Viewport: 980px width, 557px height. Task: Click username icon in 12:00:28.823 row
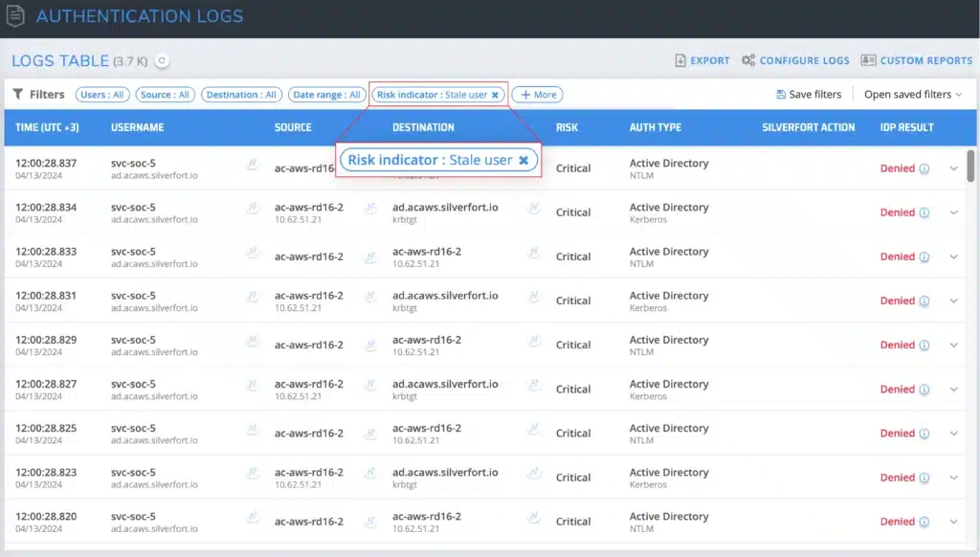pos(253,473)
